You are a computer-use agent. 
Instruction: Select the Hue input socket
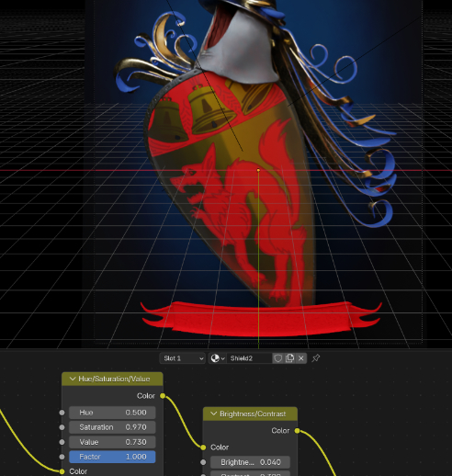(x=62, y=413)
